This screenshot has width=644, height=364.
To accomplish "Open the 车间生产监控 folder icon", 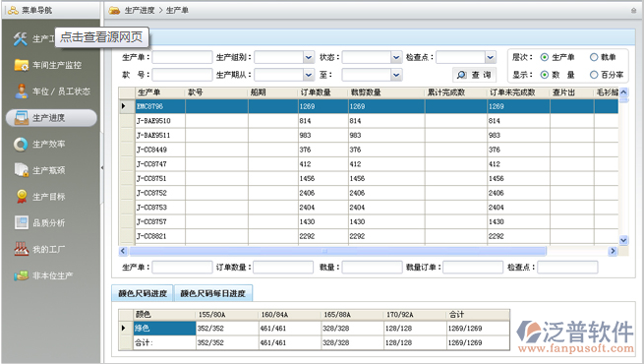I will tap(21, 65).
